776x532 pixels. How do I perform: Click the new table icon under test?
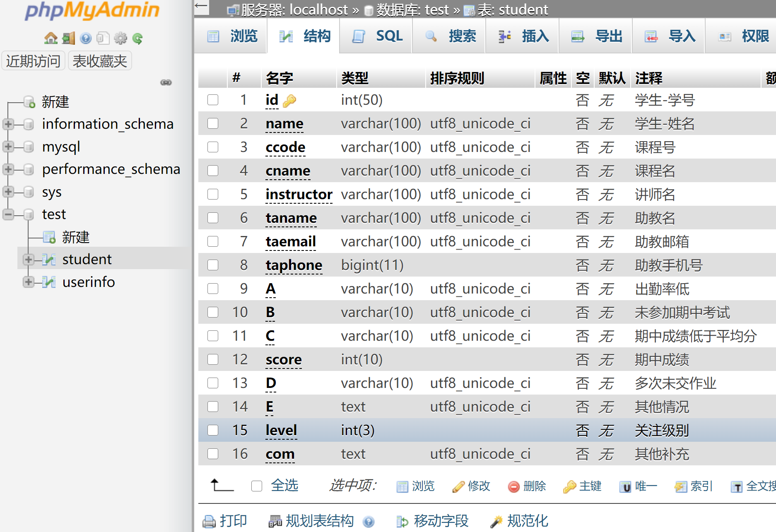click(x=49, y=237)
